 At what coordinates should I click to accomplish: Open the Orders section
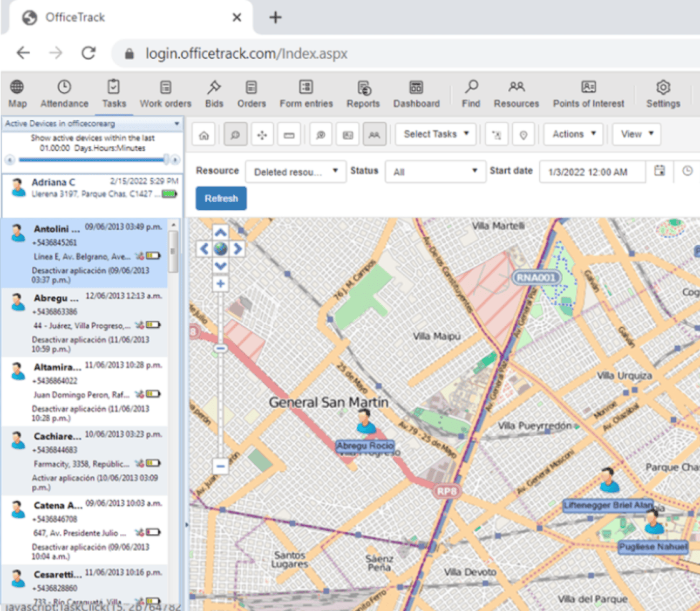pyautogui.click(x=252, y=94)
